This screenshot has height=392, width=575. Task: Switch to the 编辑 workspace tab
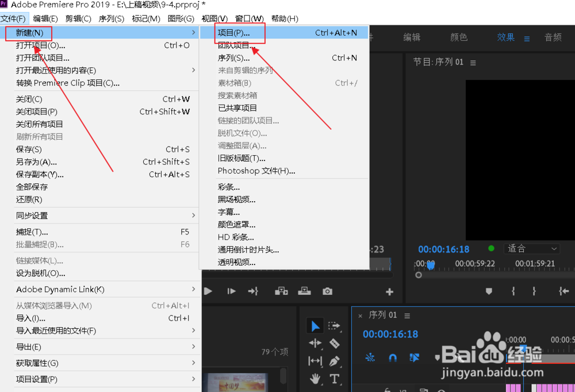click(x=412, y=37)
